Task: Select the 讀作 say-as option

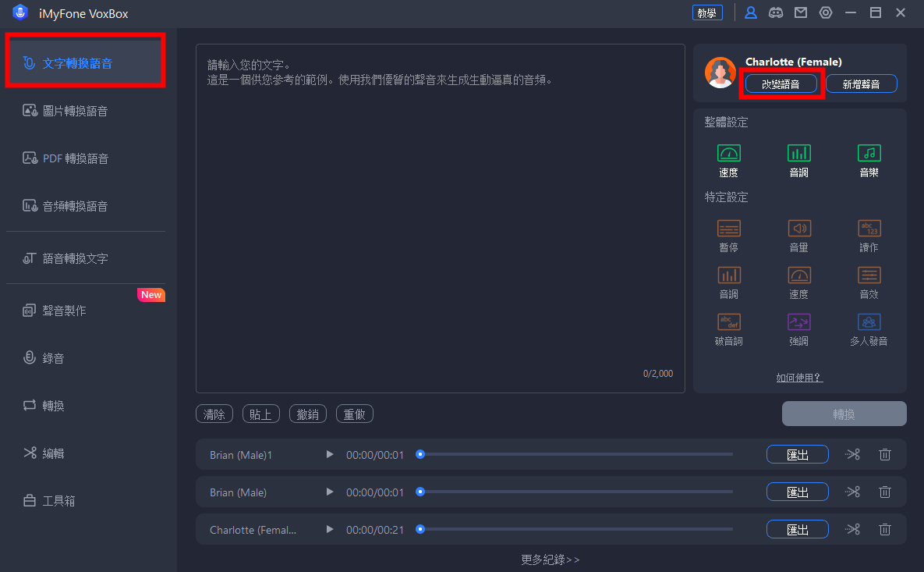Action: pyautogui.click(x=869, y=236)
